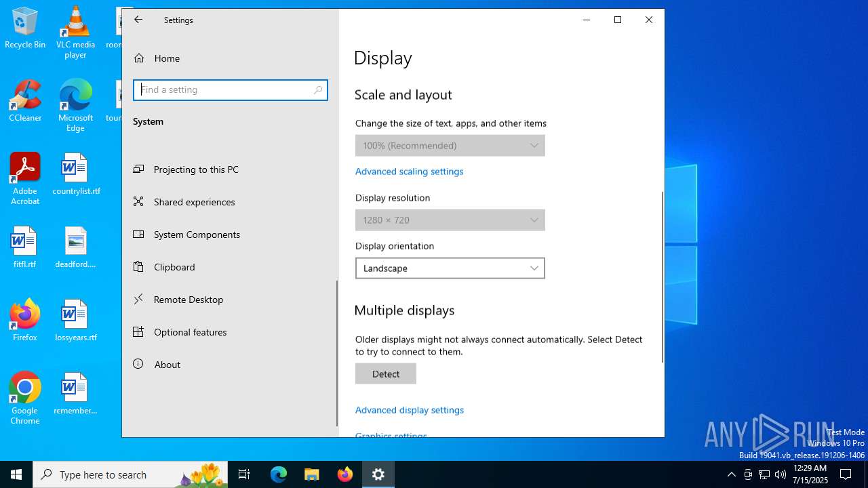
Task: Select Firefox desktop shortcut
Action: click(x=25, y=321)
